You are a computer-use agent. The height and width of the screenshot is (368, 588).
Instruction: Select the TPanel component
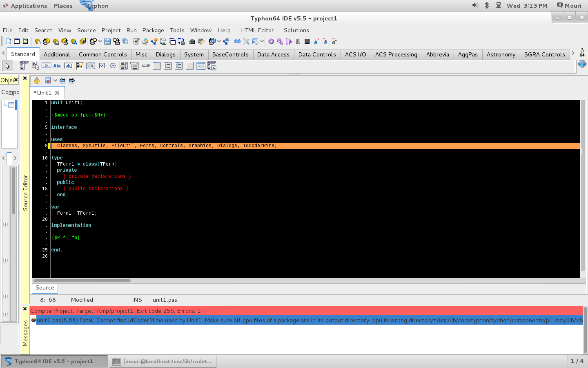tap(189, 66)
